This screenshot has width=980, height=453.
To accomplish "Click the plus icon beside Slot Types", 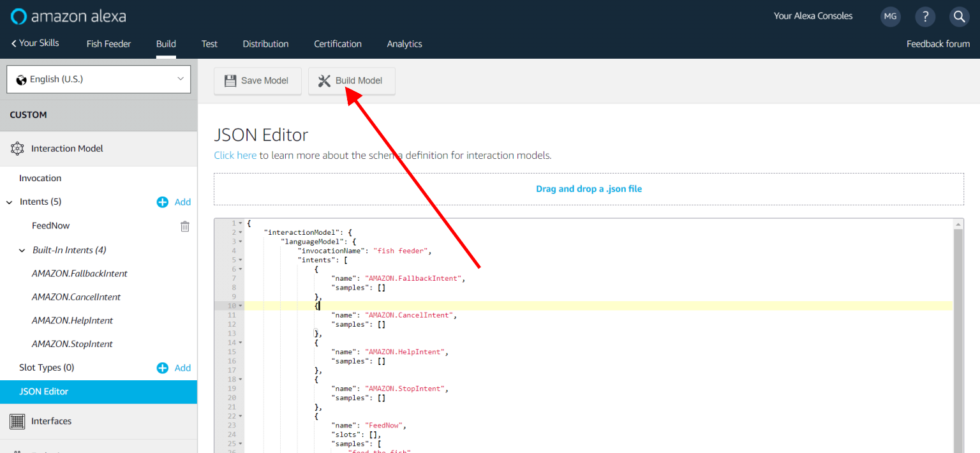I will pyautogui.click(x=163, y=368).
